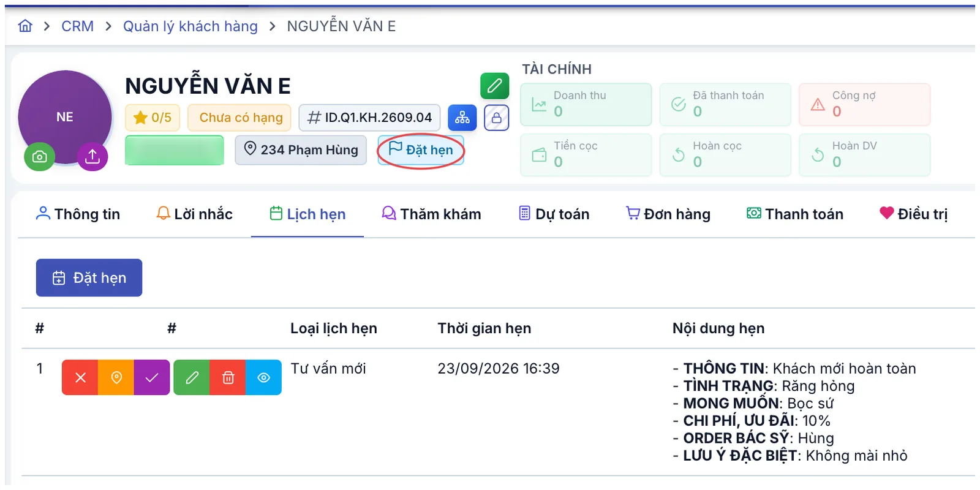Click the blurred green tag under the name
Image resolution: width=980 pixels, height=490 pixels.
[x=175, y=150]
